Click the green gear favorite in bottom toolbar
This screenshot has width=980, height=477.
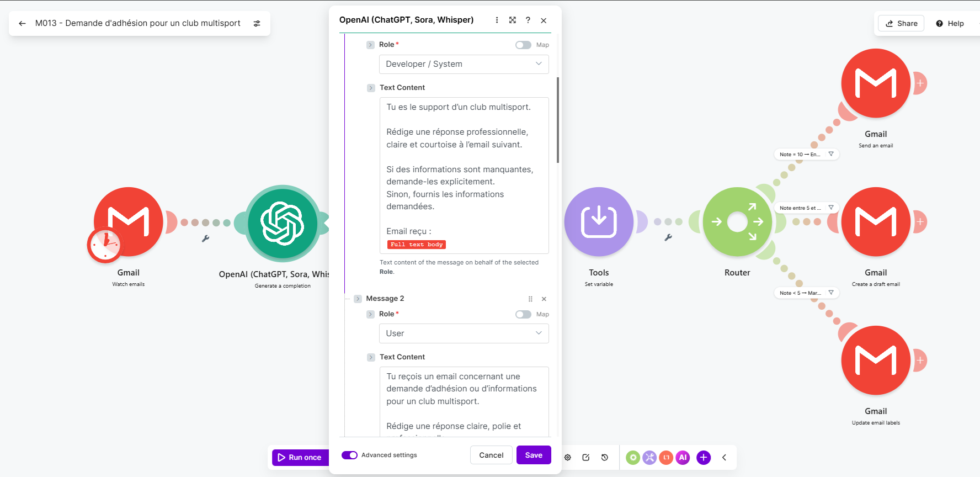pyautogui.click(x=633, y=457)
